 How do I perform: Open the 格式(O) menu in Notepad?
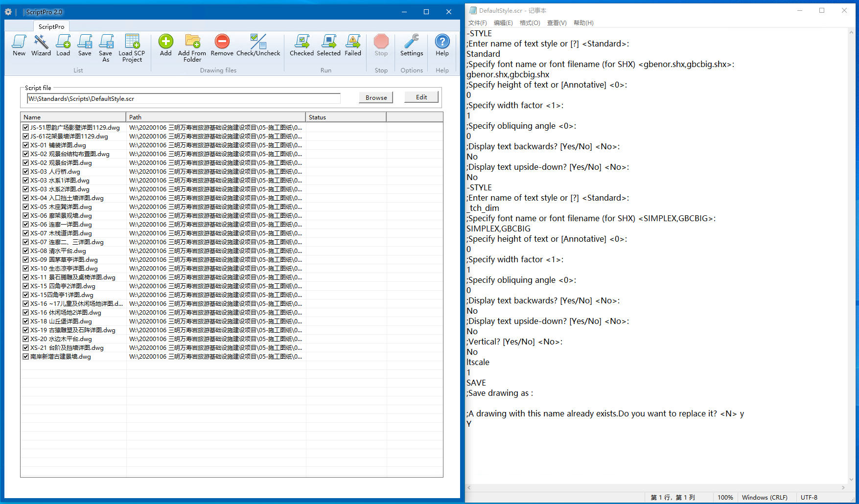pos(530,23)
